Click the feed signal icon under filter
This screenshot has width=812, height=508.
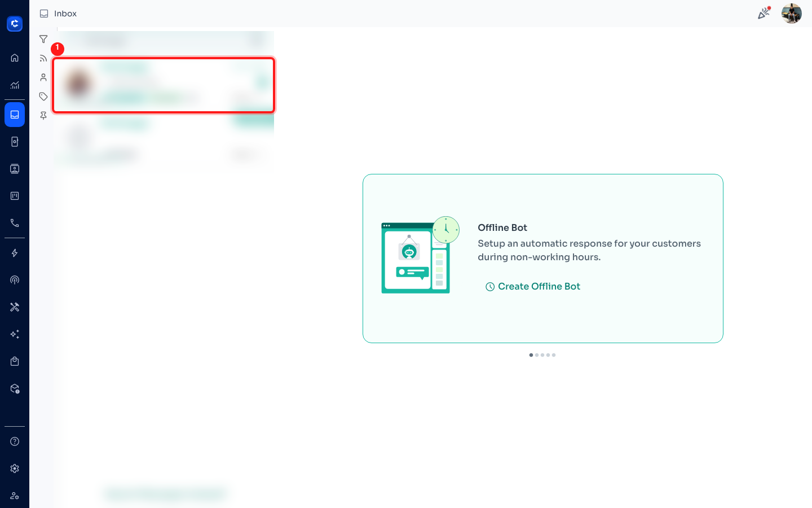tap(43, 58)
